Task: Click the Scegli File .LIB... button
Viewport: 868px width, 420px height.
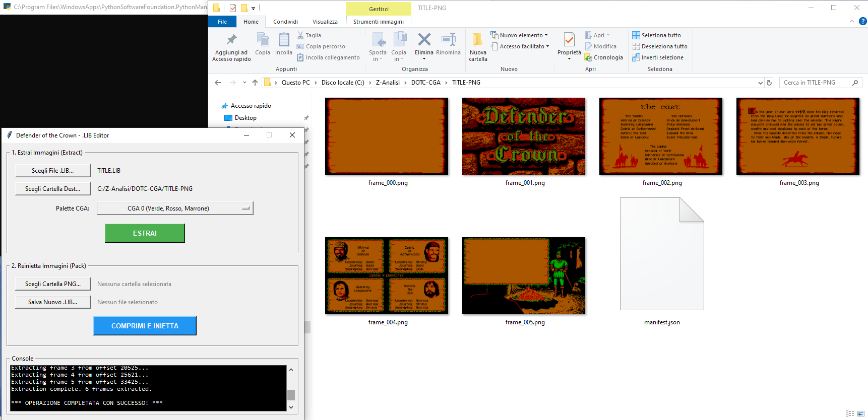Action: 53,171
